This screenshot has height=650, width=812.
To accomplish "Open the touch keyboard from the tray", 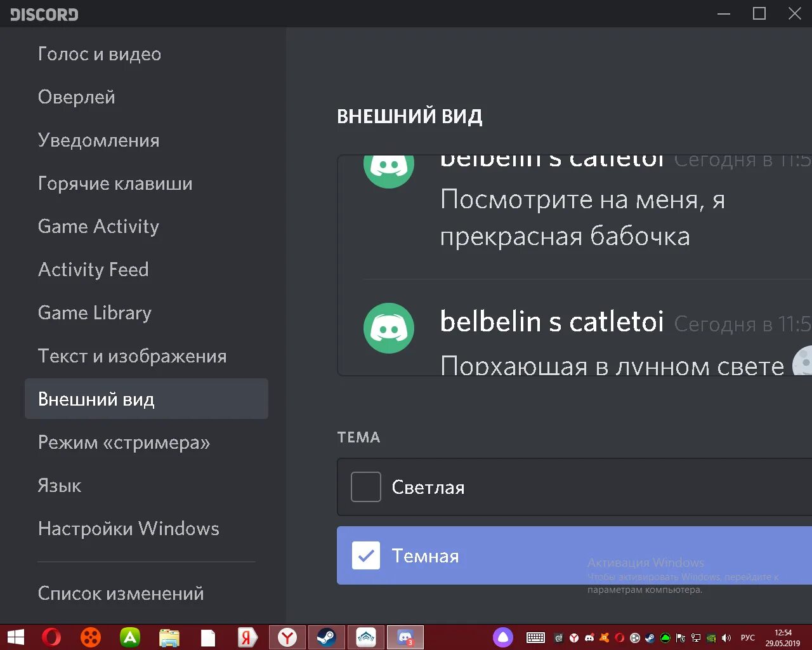I will pos(535,637).
